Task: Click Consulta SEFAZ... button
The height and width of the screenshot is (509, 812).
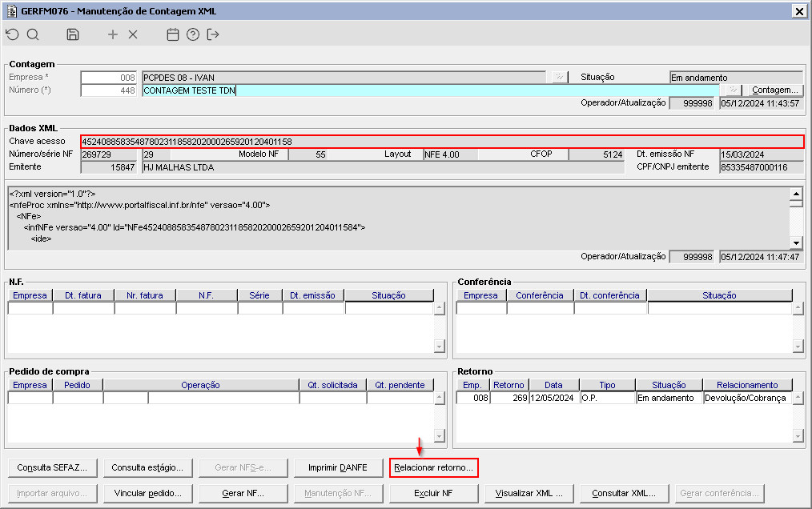Action: point(52,467)
